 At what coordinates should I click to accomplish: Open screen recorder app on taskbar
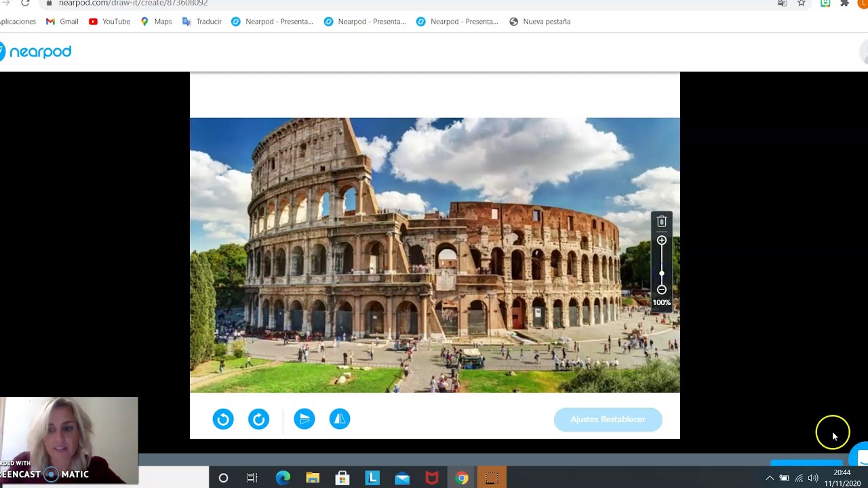point(492,478)
